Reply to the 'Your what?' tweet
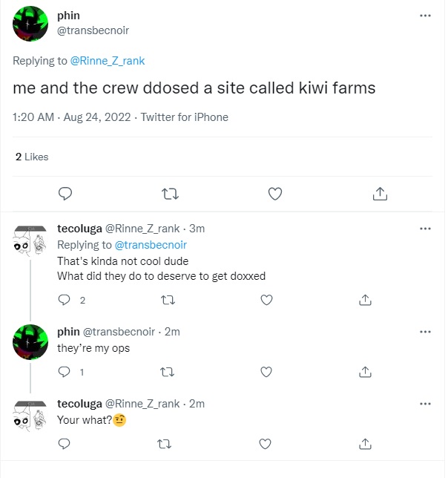Viewport: 448px width, 478px height. point(64,443)
